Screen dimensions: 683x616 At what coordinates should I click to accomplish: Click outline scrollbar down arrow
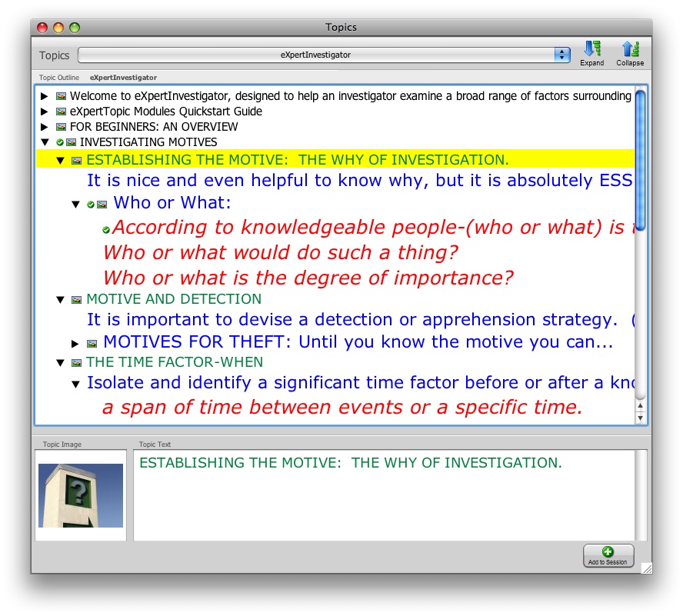640,418
